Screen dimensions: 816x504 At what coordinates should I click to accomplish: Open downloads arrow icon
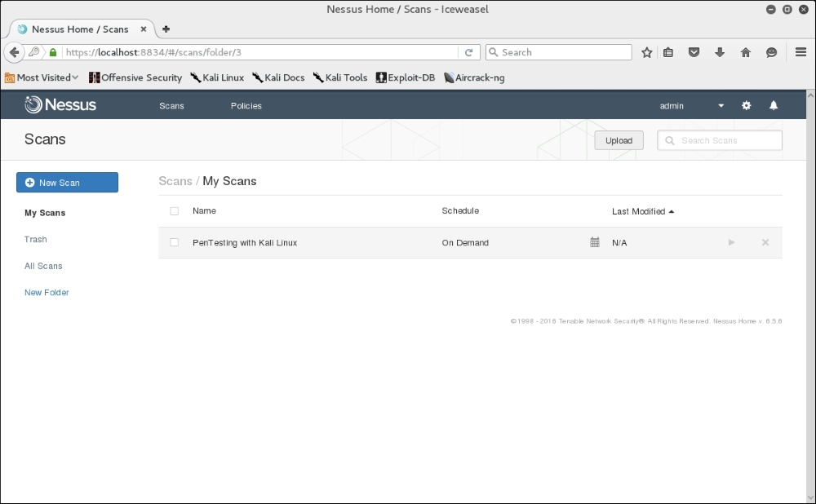pos(720,52)
